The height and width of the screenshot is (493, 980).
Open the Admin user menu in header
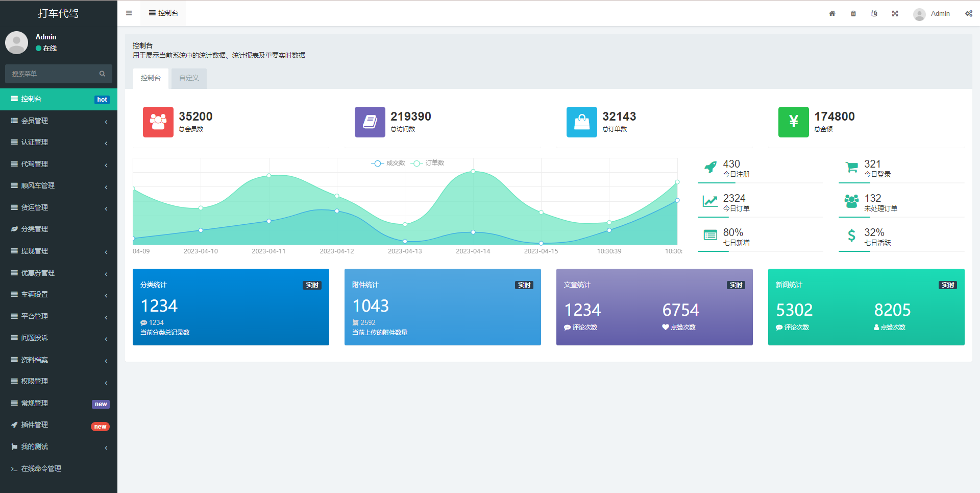tap(932, 14)
